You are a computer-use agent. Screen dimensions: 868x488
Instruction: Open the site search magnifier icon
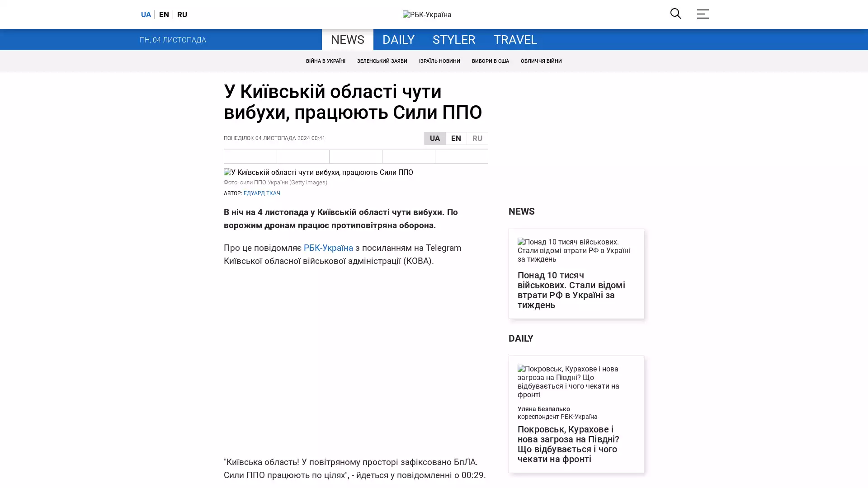click(675, 14)
